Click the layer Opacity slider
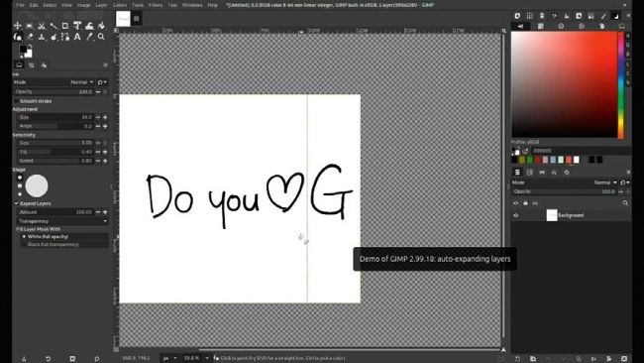644x363 pixels. (x=565, y=191)
